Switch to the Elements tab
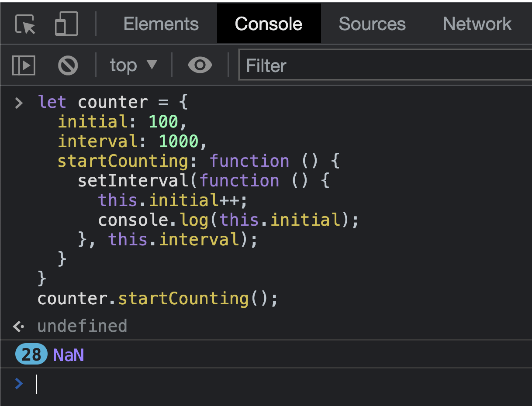 point(161,24)
